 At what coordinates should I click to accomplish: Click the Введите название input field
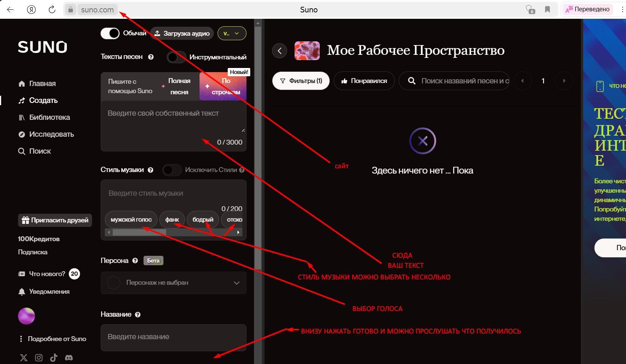tap(174, 337)
